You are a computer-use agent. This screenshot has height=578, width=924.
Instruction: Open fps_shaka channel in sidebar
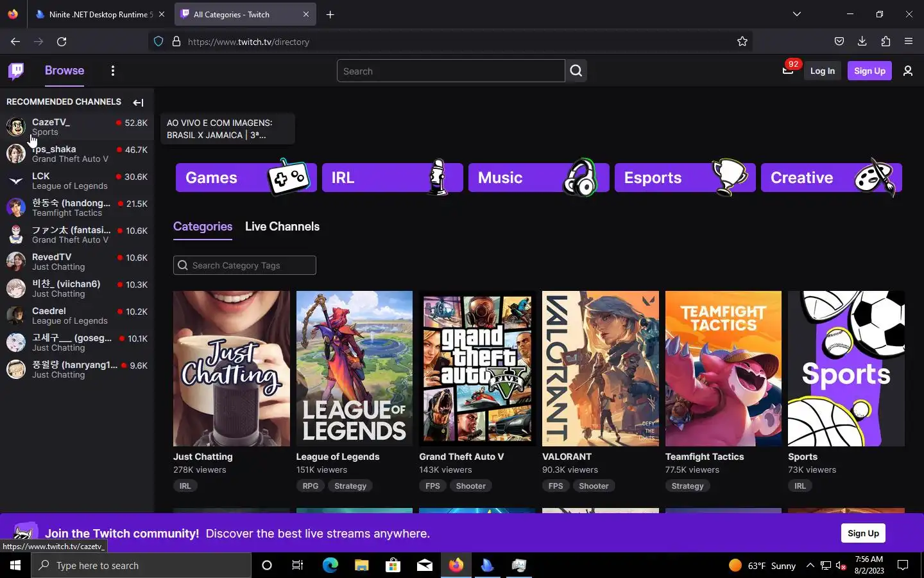pos(77,153)
